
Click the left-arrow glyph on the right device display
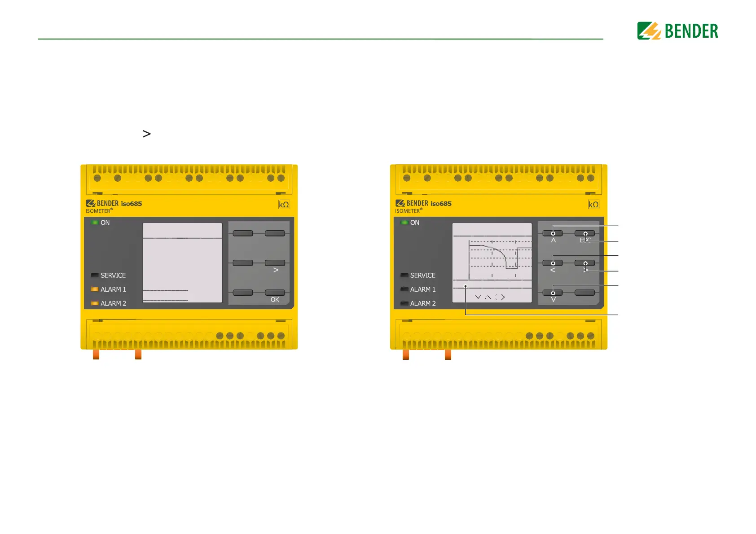click(x=496, y=297)
